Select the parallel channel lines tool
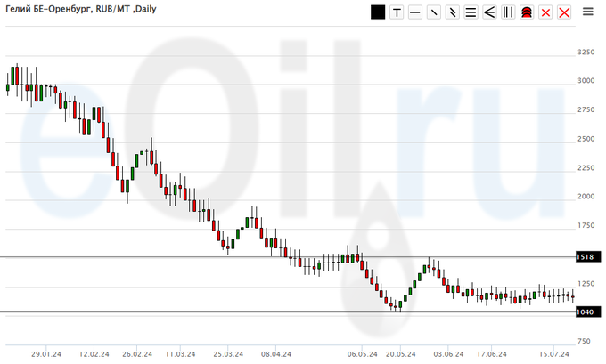The height and width of the screenshot is (364, 606). click(453, 12)
